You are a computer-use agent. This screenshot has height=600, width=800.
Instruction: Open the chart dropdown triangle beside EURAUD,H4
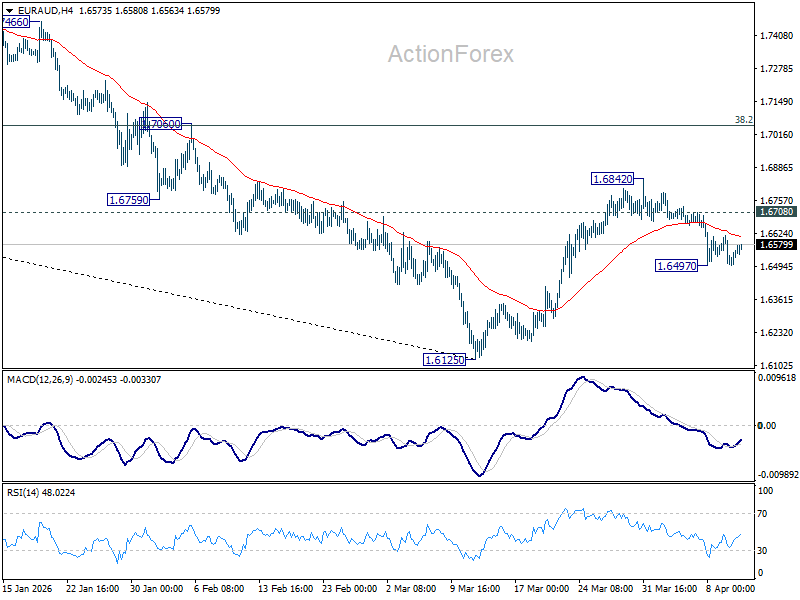9,11
